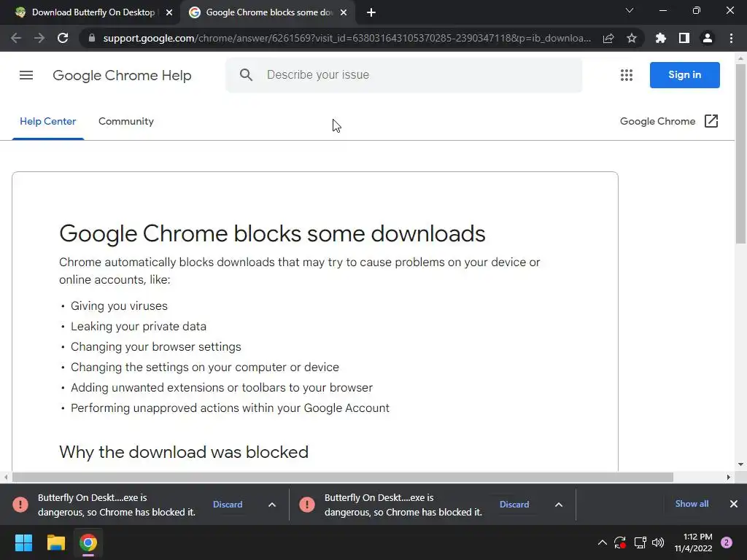
Task: Open the clock showing 1:12 PM
Action: tap(693, 542)
